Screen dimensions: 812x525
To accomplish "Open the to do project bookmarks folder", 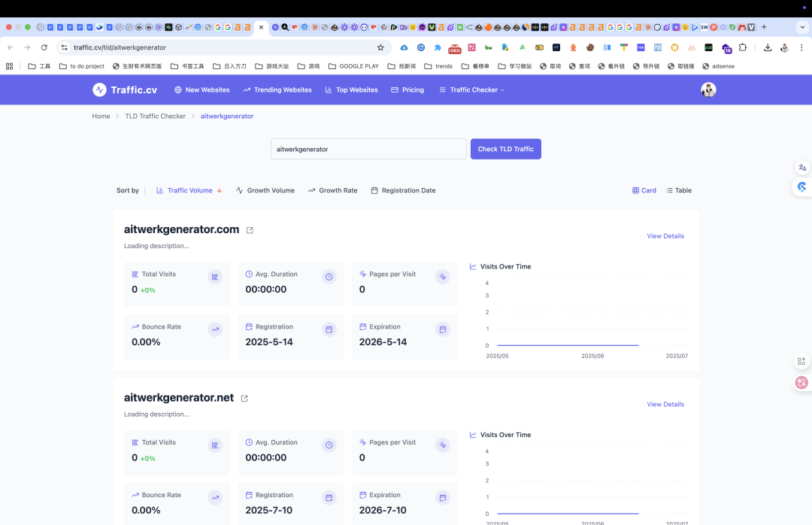I will 82,66.
